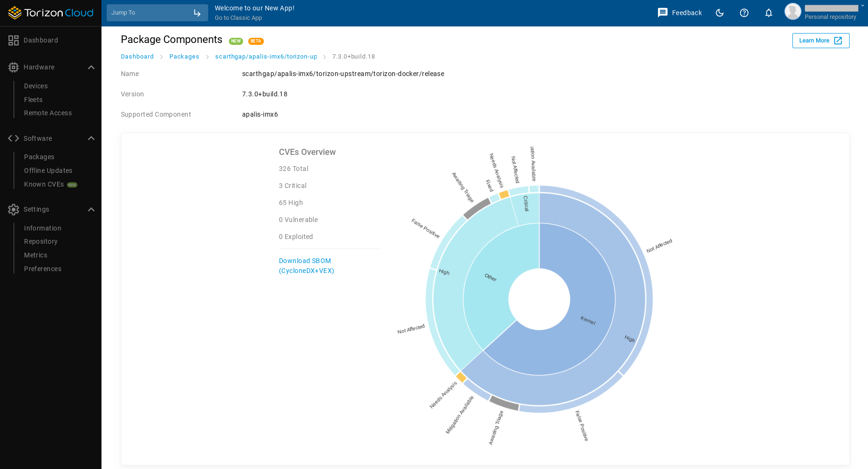Viewport: 868px width, 469px height.
Task: Download SBOM CycloneDX+VEX file
Action: pos(306,266)
